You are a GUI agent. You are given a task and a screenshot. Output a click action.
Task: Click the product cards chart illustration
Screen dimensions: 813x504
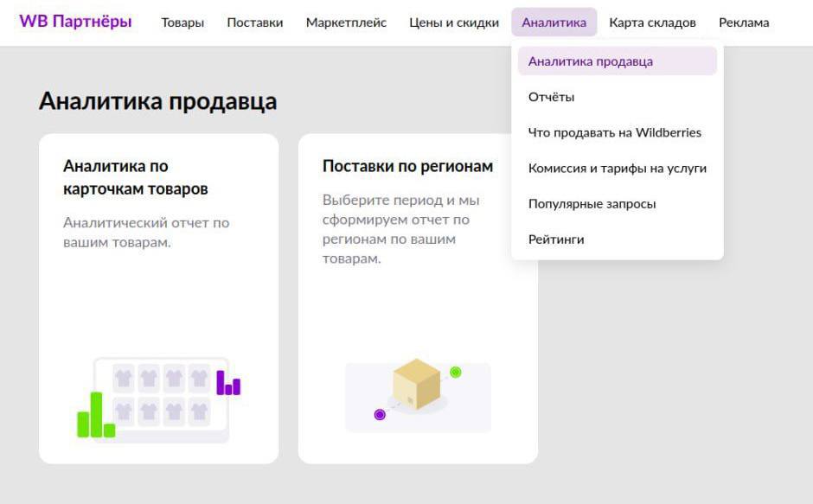[x=162, y=398]
